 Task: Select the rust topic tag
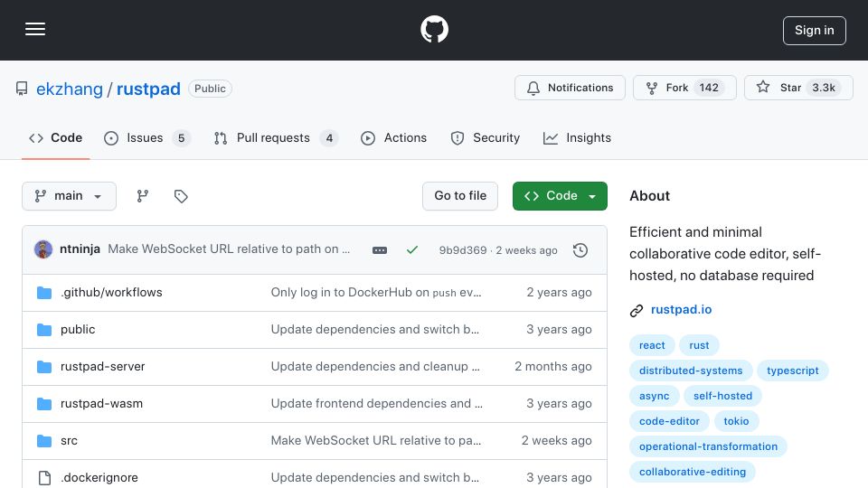point(699,345)
